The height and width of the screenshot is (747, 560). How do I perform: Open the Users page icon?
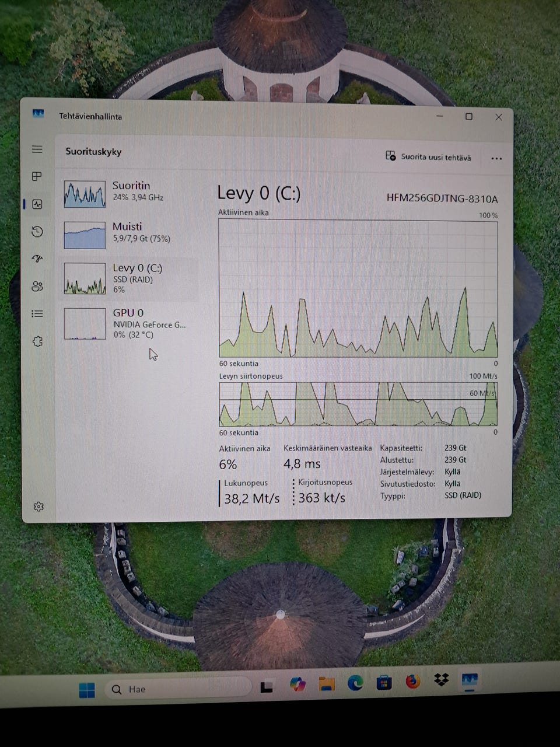click(37, 286)
